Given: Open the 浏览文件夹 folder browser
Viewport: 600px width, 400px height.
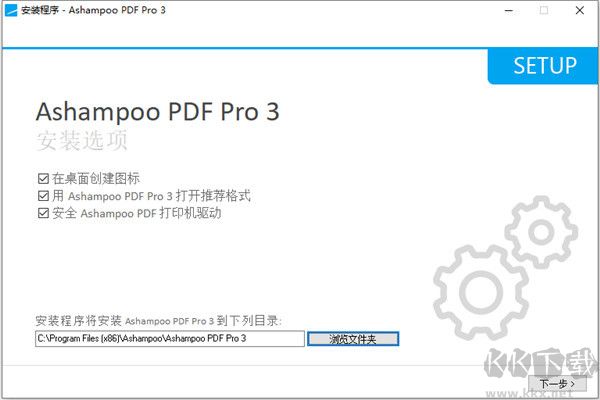Looking at the screenshot, I should (353, 339).
